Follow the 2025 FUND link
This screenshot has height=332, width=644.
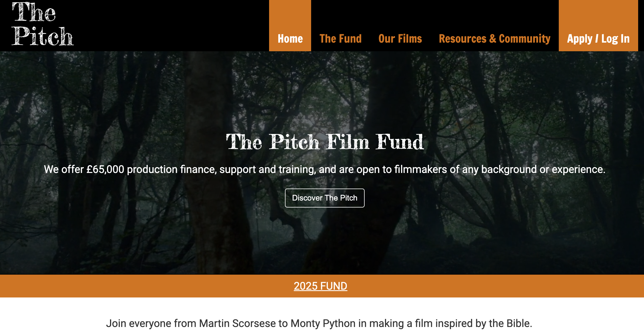coord(320,286)
